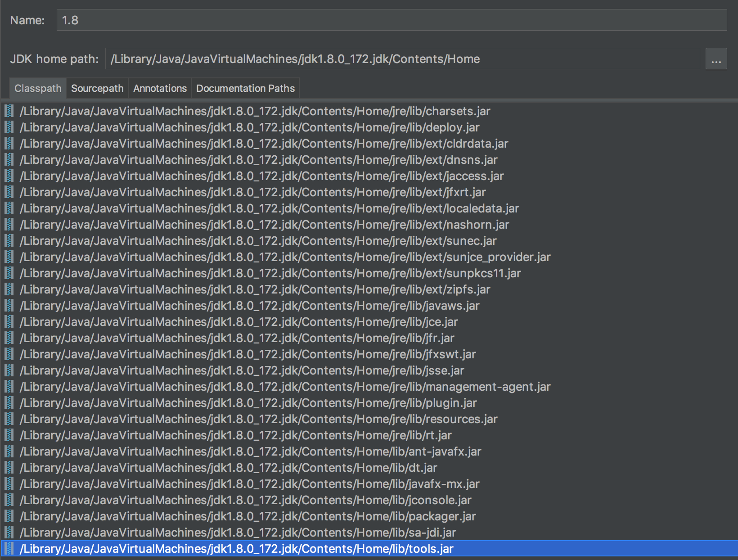Screen dimensions: 738x560
Task: Select the ext/localedata.jar classpath entry
Action: pos(369,208)
